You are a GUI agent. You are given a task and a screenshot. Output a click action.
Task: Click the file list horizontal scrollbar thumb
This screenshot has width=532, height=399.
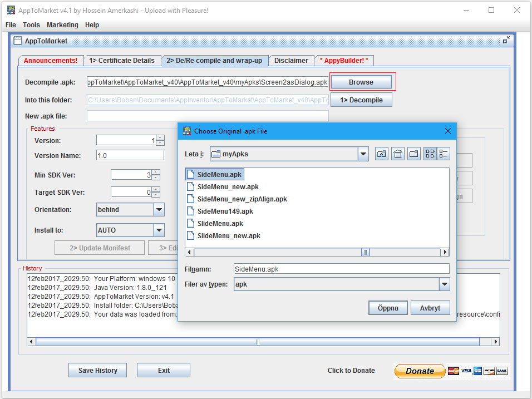point(365,252)
